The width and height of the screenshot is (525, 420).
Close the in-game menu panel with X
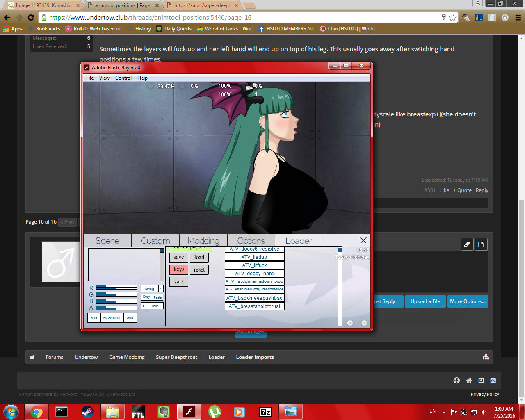(363, 240)
